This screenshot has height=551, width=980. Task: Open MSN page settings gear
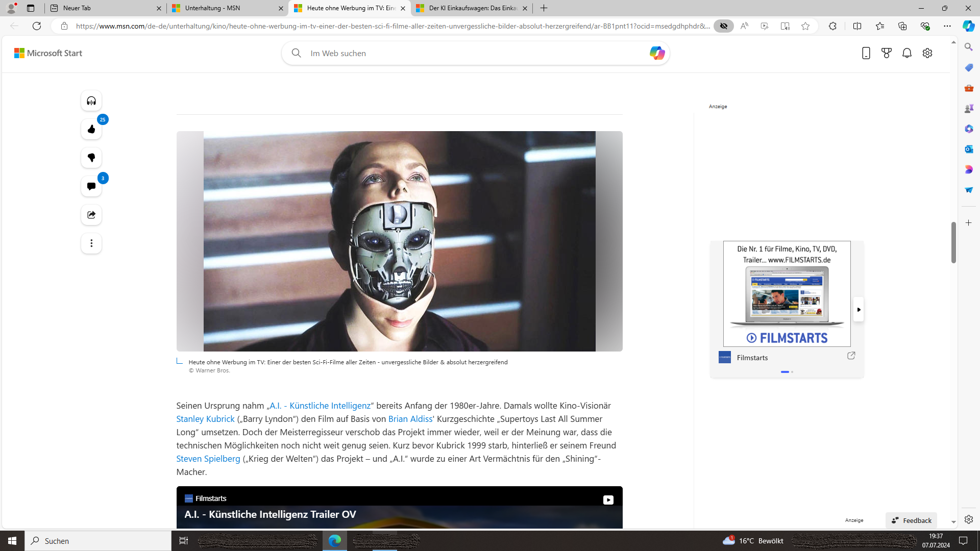click(927, 53)
